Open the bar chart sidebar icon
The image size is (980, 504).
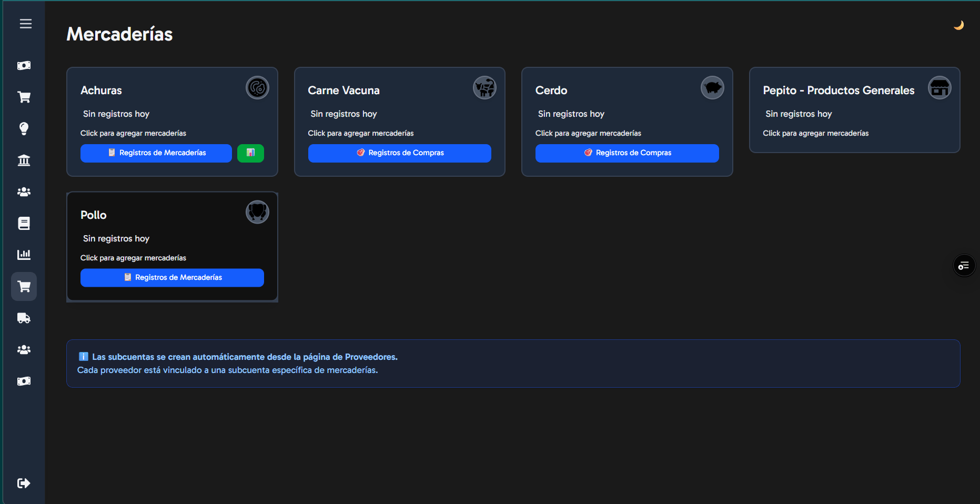pyautogui.click(x=24, y=255)
